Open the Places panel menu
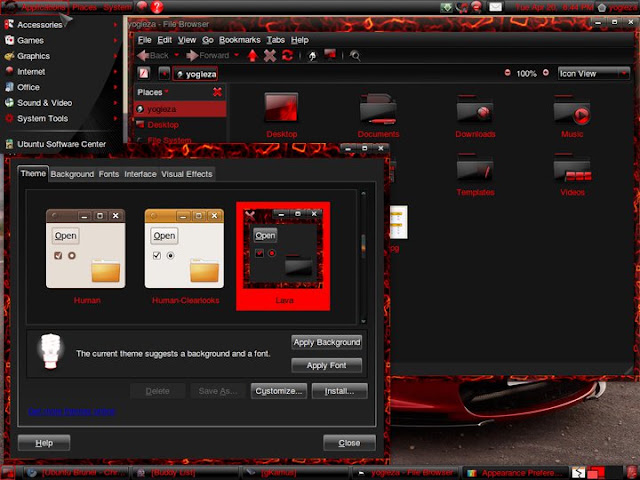The height and width of the screenshot is (480, 640). pyautogui.click(x=84, y=7)
